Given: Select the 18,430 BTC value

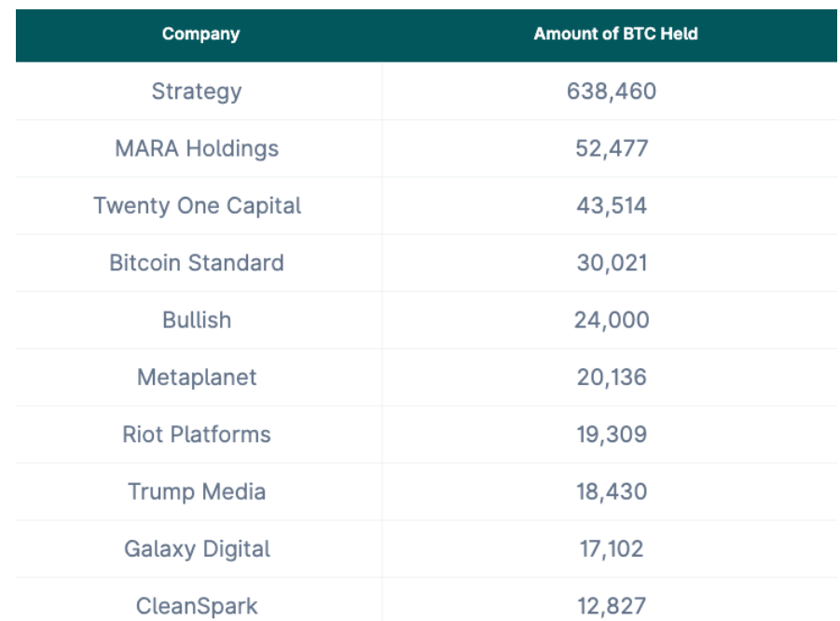Looking at the screenshot, I should (x=612, y=491).
